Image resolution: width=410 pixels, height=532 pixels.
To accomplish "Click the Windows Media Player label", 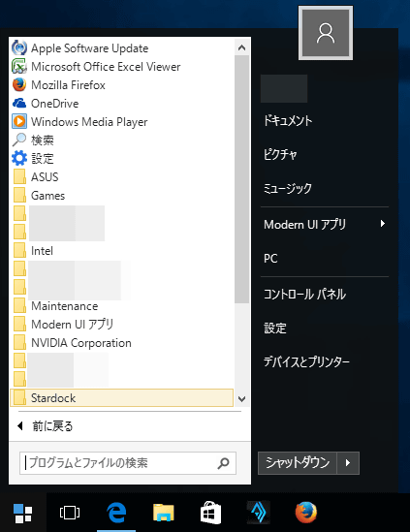I will [89, 122].
